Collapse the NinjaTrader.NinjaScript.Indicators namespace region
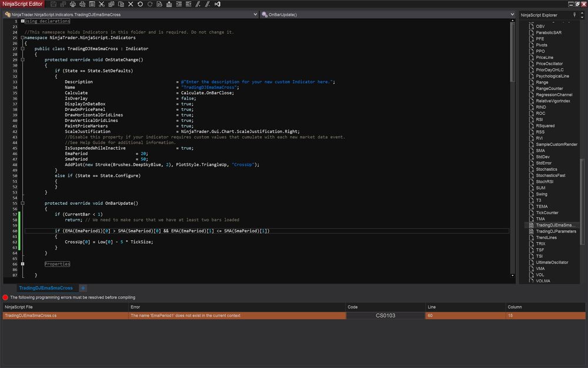 (x=22, y=37)
